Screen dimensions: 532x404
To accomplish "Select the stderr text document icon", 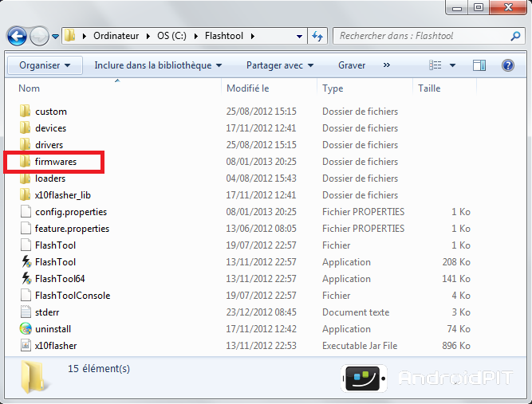I will click(x=26, y=312).
